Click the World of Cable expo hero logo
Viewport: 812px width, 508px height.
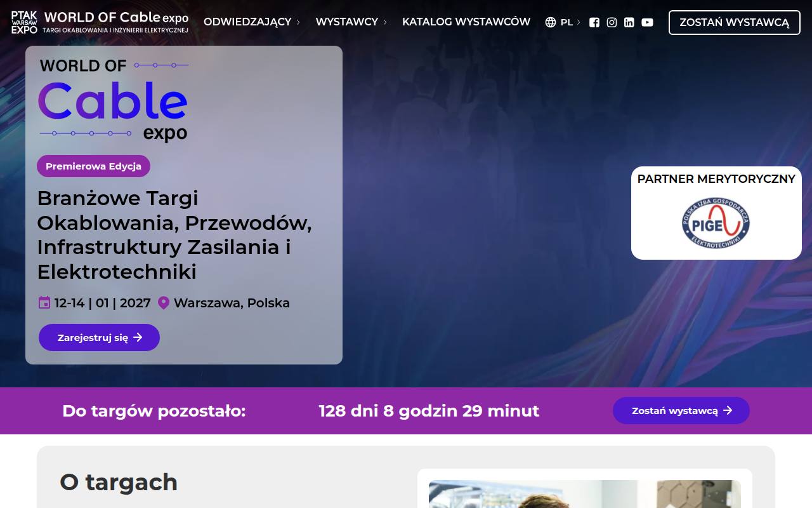pos(114,100)
